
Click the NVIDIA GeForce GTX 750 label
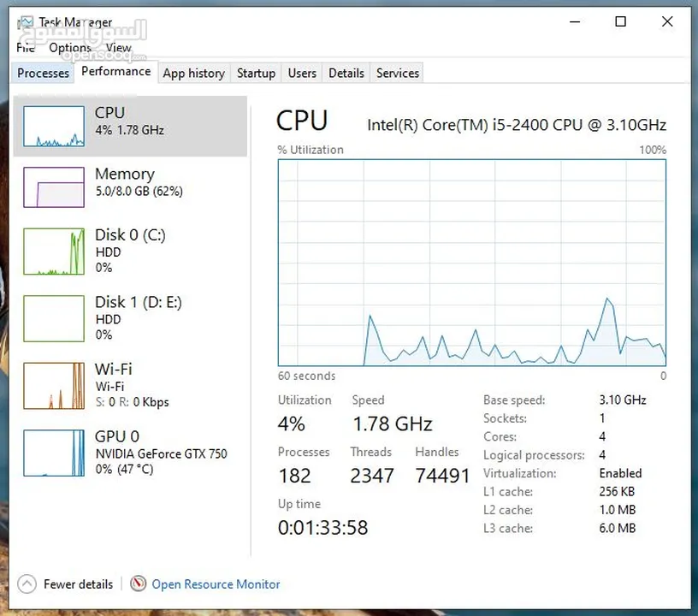click(161, 454)
